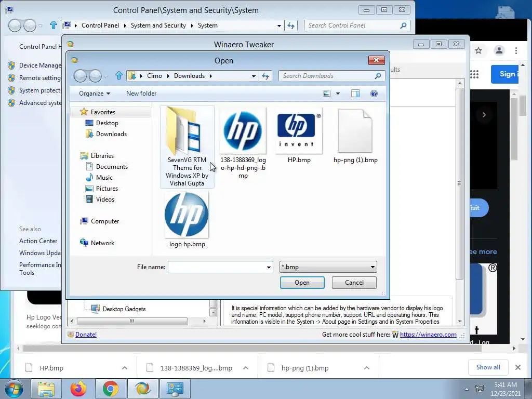The height and width of the screenshot is (399, 532).
Task: Go to Desktop in navigation pane
Action: coord(107,123)
